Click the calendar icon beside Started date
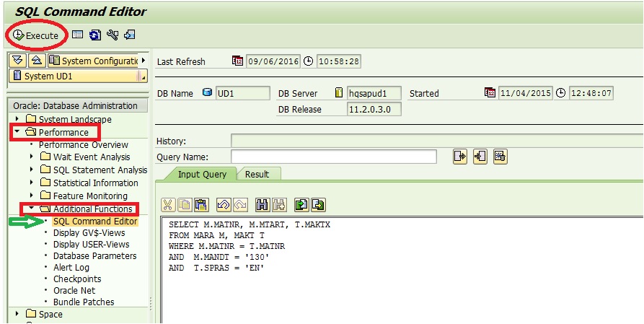 (490, 93)
